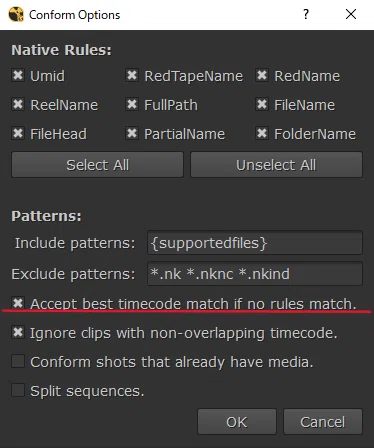
Task: Uncheck the ReelName rule
Action: [18, 104]
